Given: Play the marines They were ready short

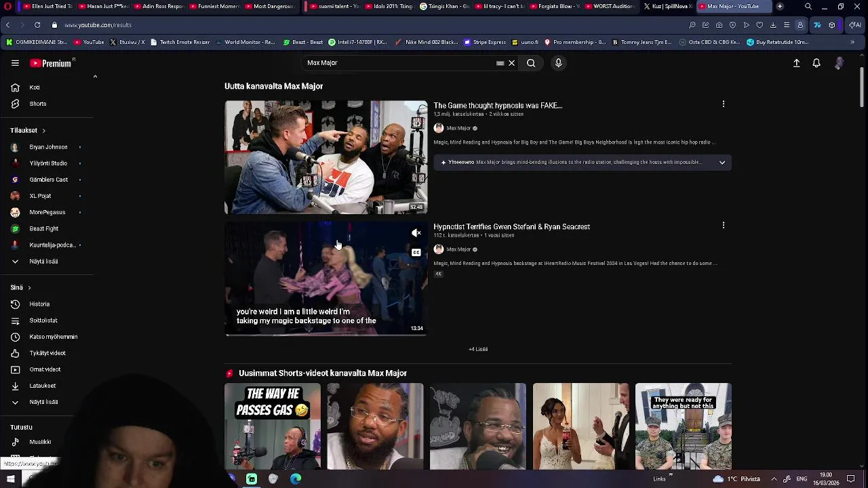Looking at the screenshot, I should tap(684, 426).
